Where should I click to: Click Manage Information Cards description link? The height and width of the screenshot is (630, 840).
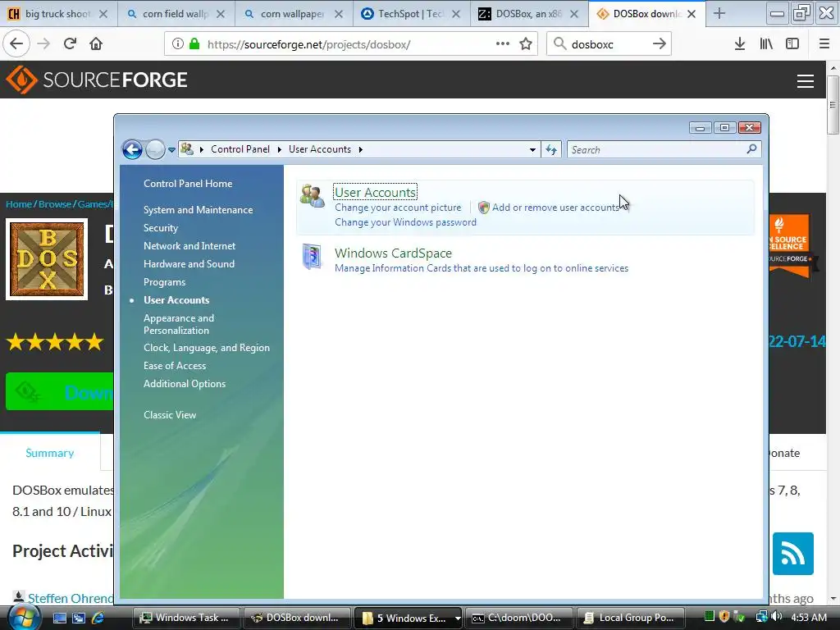(x=482, y=268)
